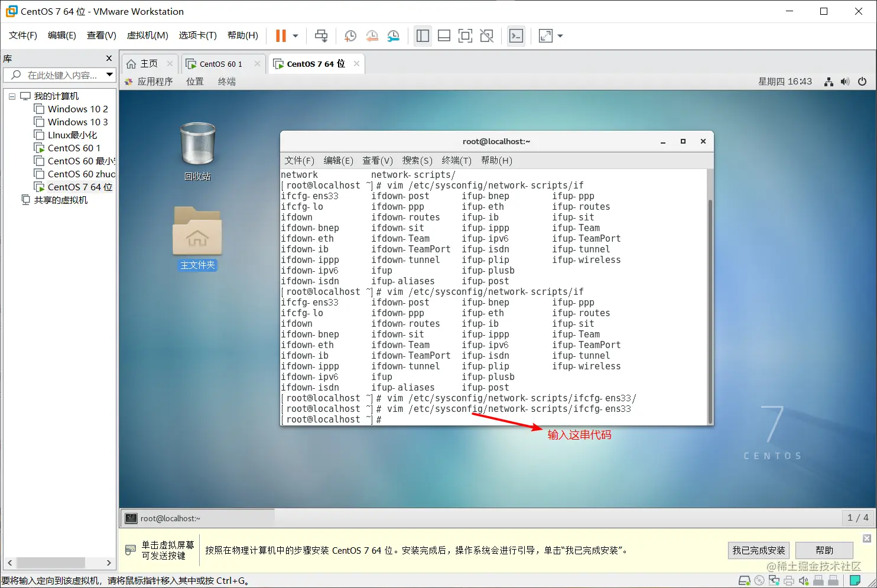The width and height of the screenshot is (877, 588).
Task: Toggle the library sidebar view
Action: click(423, 36)
